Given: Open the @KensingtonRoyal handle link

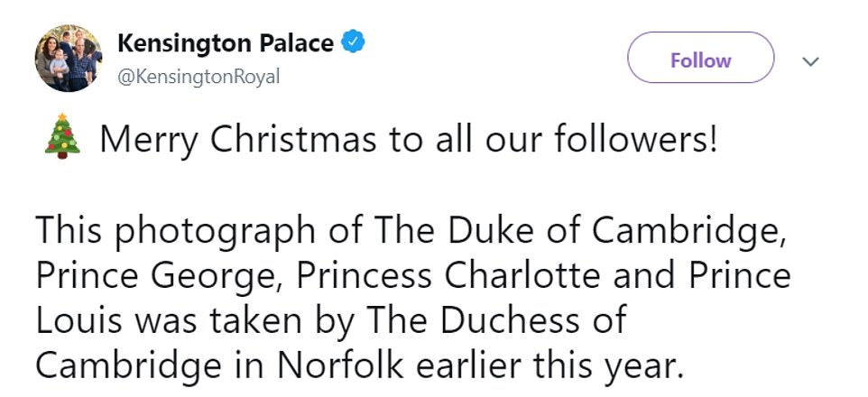Looking at the screenshot, I should tap(199, 77).
